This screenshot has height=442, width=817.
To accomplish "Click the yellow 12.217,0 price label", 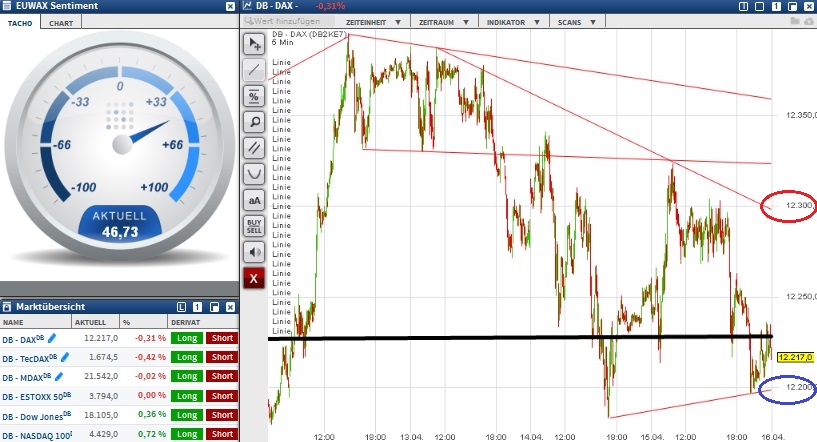I will 795,358.
